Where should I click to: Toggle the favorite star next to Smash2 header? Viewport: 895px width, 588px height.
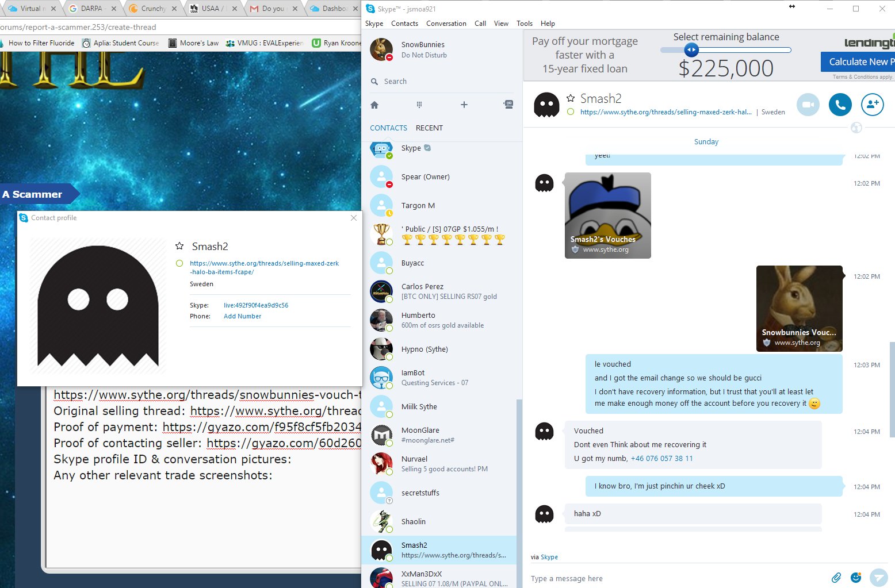point(571,98)
